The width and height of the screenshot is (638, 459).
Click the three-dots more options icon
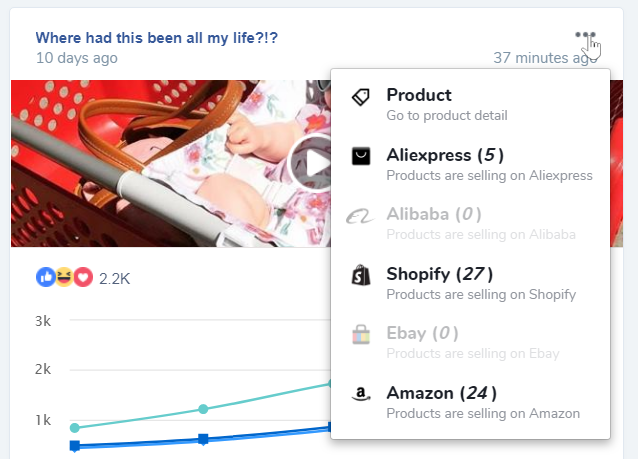pyautogui.click(x=586, y=36)
